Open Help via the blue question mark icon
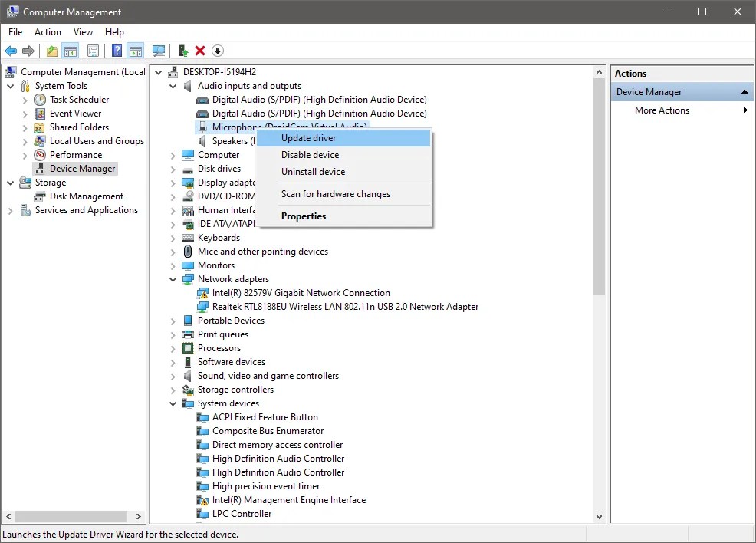756x543 pixels. point(116,51)
